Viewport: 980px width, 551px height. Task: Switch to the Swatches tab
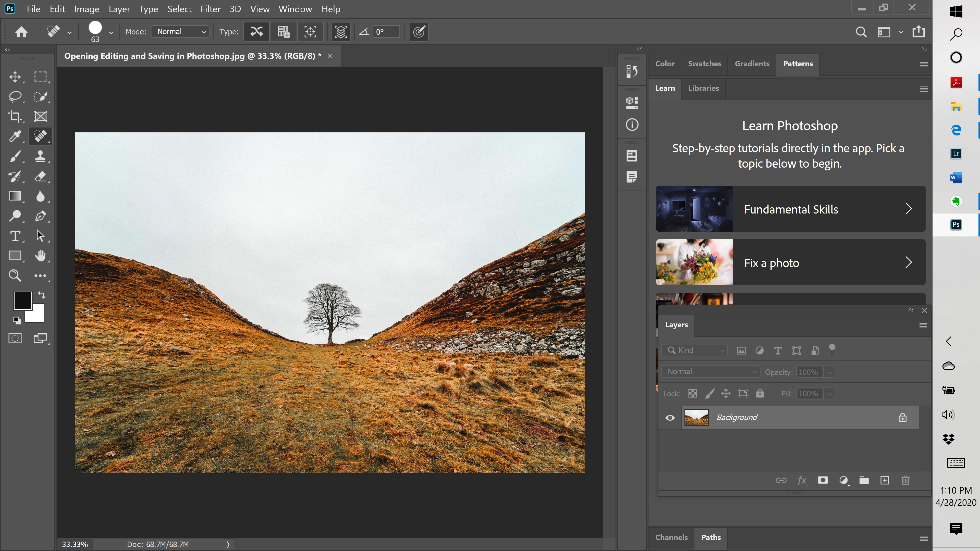pos(704,64)
